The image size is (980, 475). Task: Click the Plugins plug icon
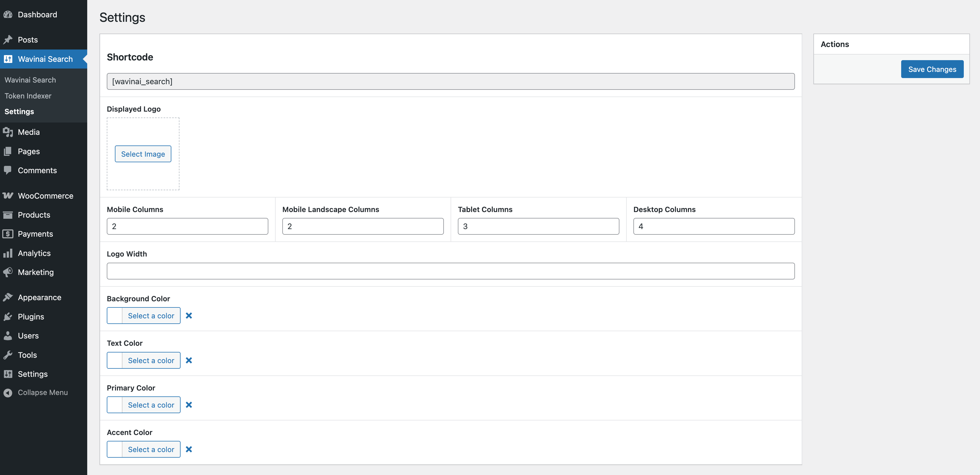pos(8,317)
